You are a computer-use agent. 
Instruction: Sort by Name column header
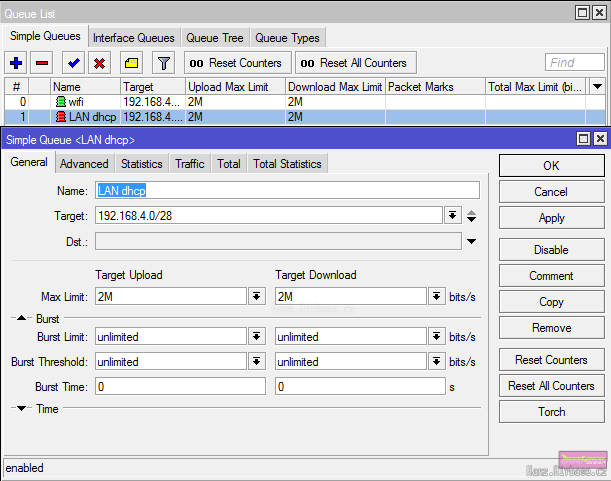(x=85, y=87)
